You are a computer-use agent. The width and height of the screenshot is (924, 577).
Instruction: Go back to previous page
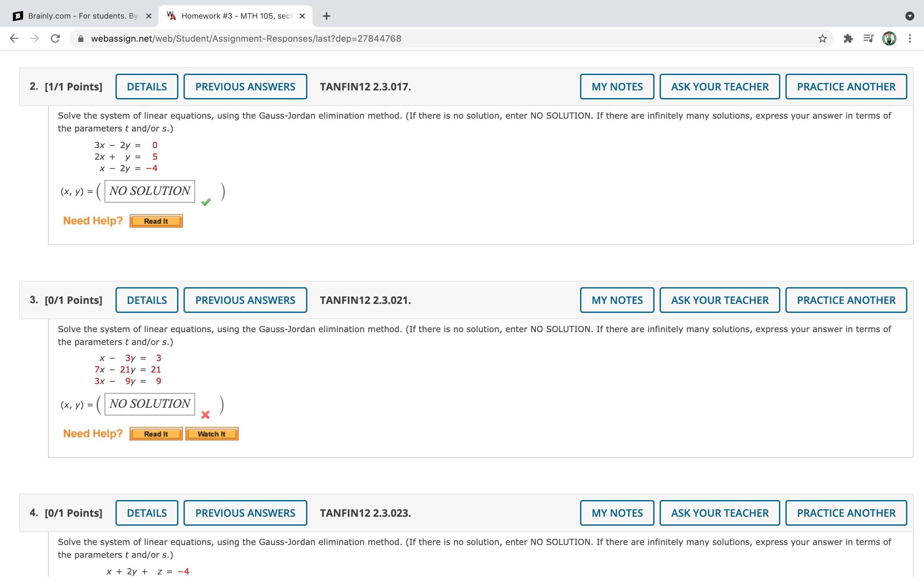click(14, 38)
